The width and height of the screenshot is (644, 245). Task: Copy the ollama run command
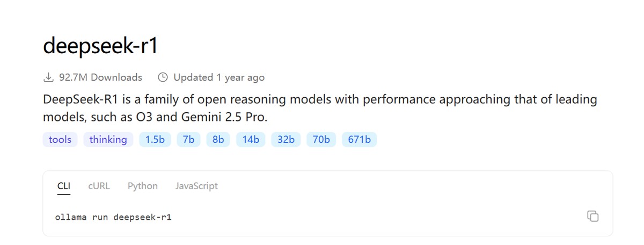click(592, 216)
